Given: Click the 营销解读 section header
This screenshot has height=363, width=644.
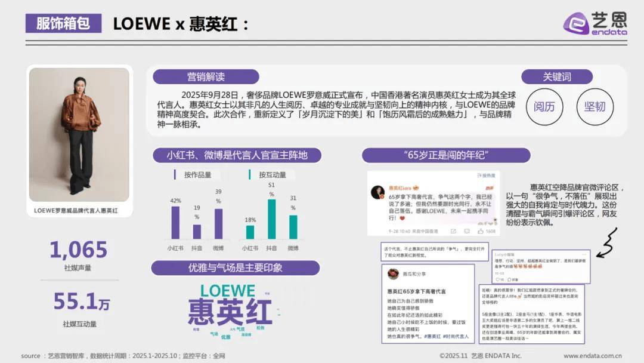Looking at the screenshot, I should (206, 76).
